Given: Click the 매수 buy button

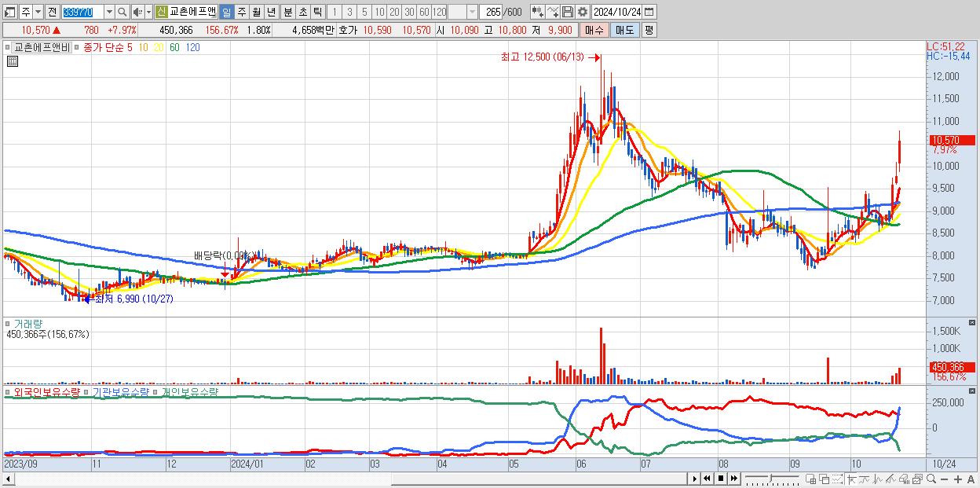Looking at the screenshot, I should [x=594, y=30].
